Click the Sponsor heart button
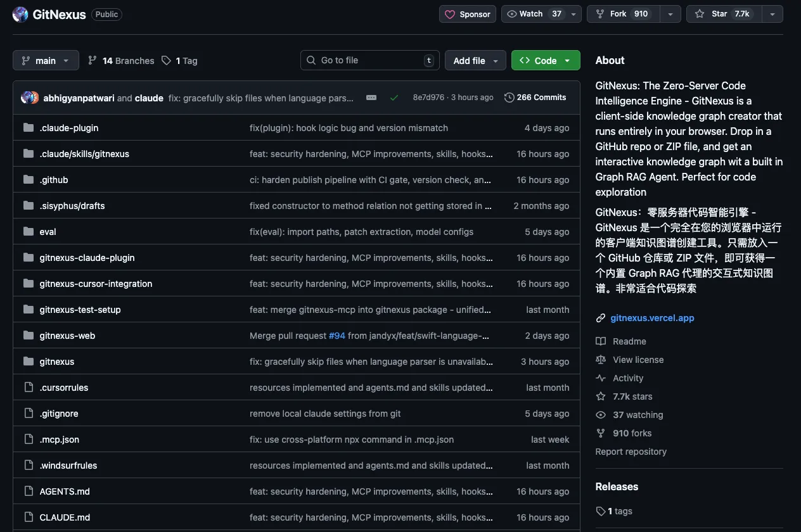801x532 pixels. pos(468,14)
